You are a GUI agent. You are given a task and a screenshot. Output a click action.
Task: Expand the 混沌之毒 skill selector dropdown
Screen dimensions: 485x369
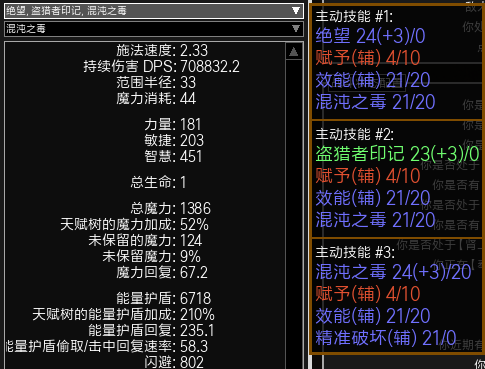[154, 29]
